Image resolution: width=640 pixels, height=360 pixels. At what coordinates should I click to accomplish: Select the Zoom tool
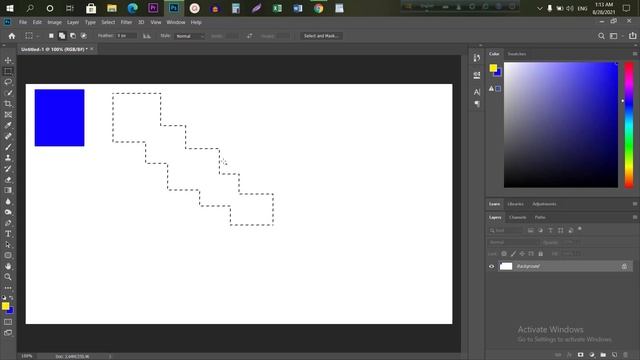tap(8, 277)
